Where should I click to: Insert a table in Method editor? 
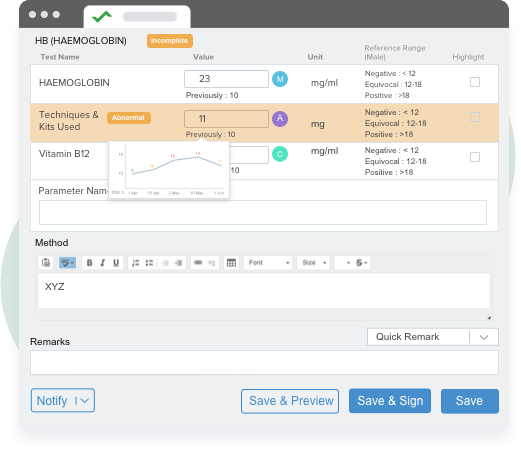click(231, 263)
